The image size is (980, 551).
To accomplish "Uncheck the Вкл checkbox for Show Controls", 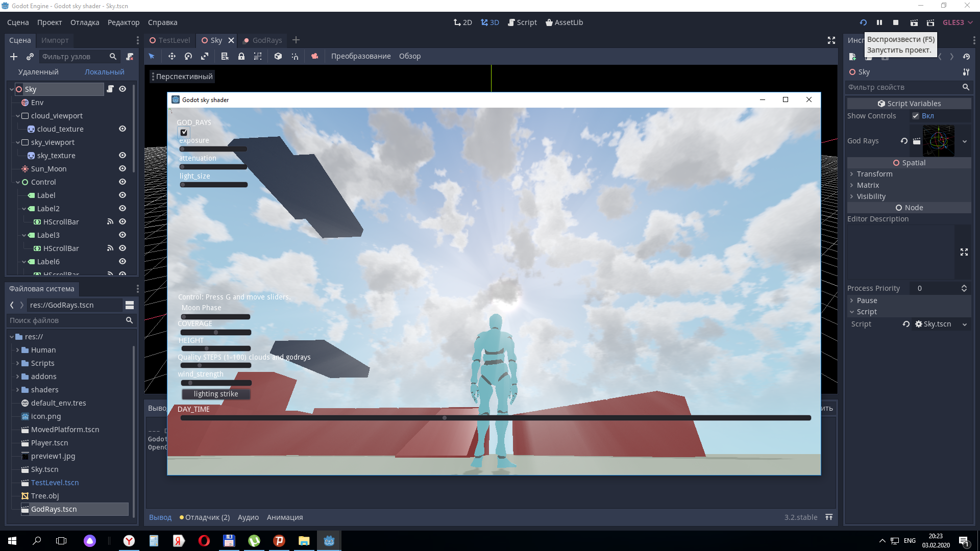I will click(916, 116).
